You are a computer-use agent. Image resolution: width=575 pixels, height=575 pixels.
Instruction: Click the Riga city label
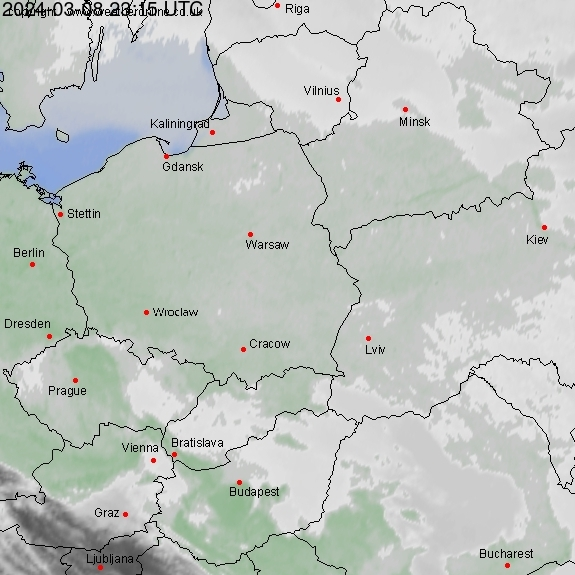[x=297, y=9]
